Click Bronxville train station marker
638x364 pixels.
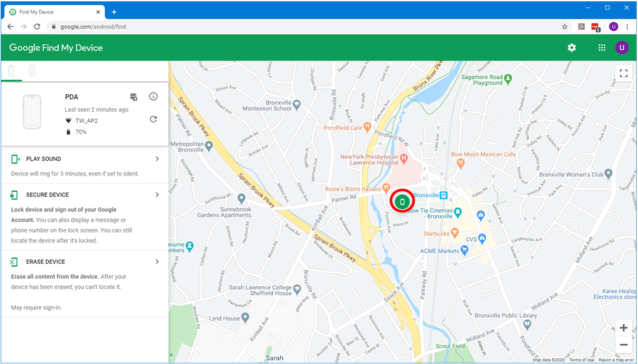444,195
